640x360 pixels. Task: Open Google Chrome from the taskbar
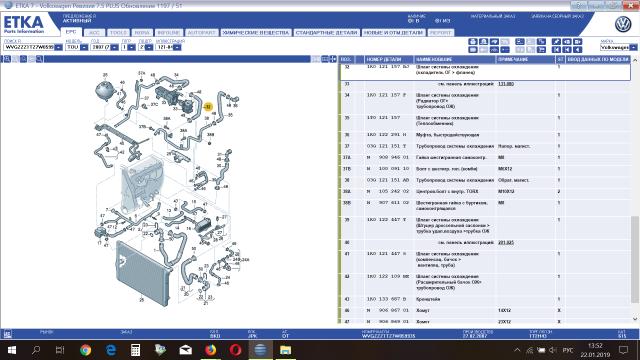pos(85,350)
